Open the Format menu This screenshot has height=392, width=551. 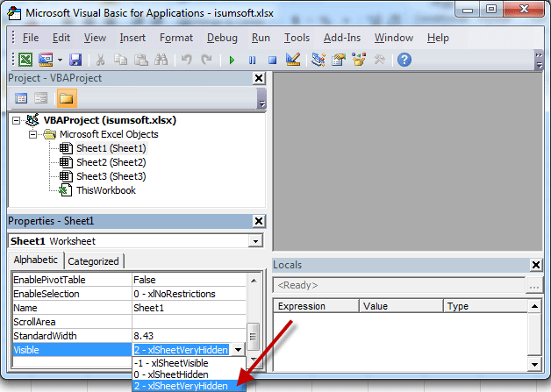(x=176, y=38)
